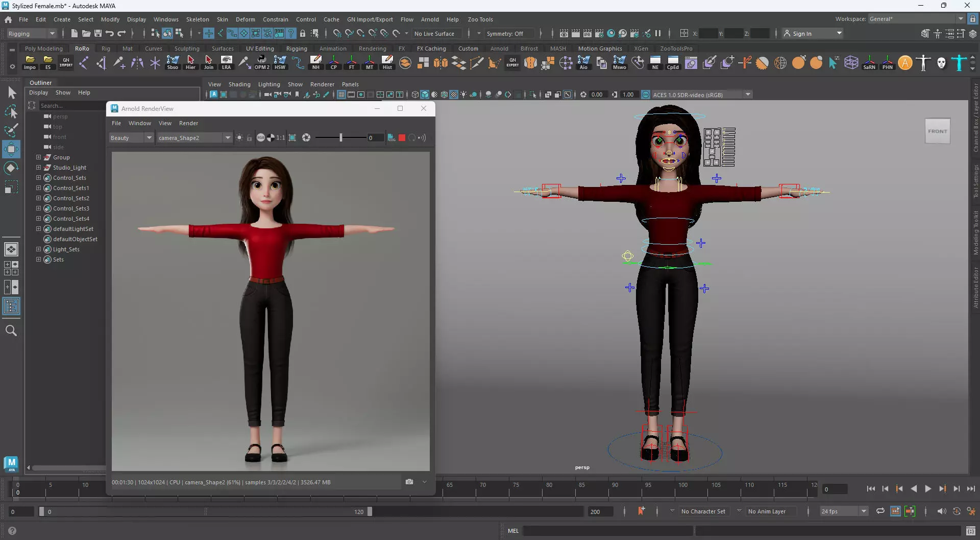Click the Outliner Search field
Viewport: 980px width, 540px height.
(x=71, y=106)
